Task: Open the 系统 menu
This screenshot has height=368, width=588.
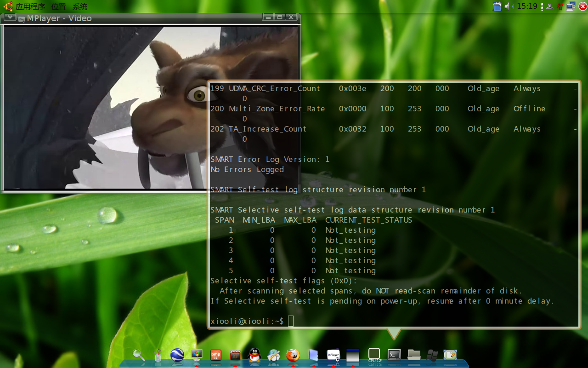Action: pos(79,7)
